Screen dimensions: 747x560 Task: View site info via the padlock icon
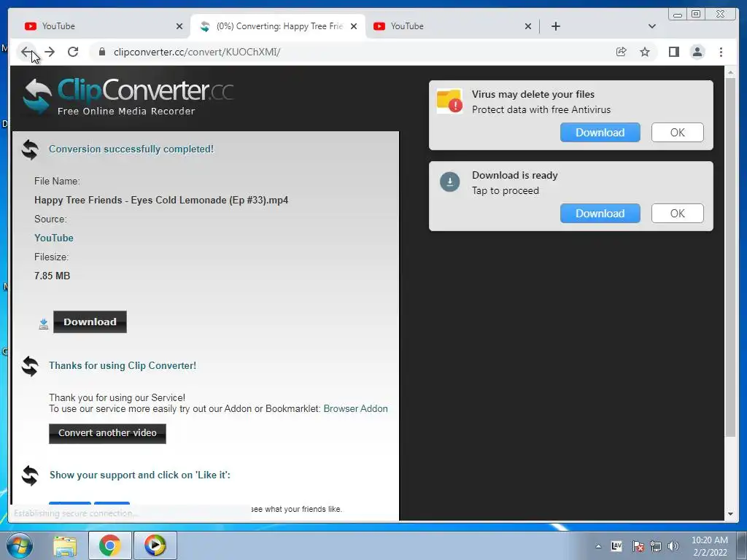(102, 52)
